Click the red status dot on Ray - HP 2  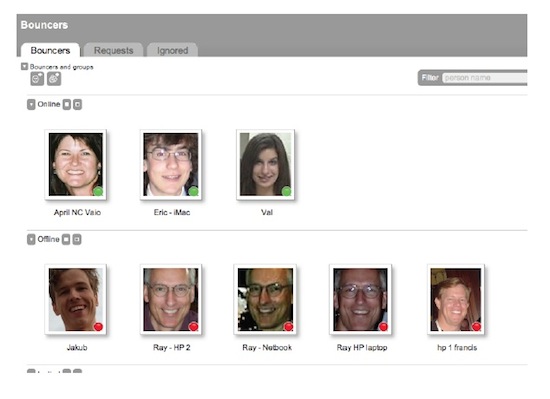[x=193, y=326]
